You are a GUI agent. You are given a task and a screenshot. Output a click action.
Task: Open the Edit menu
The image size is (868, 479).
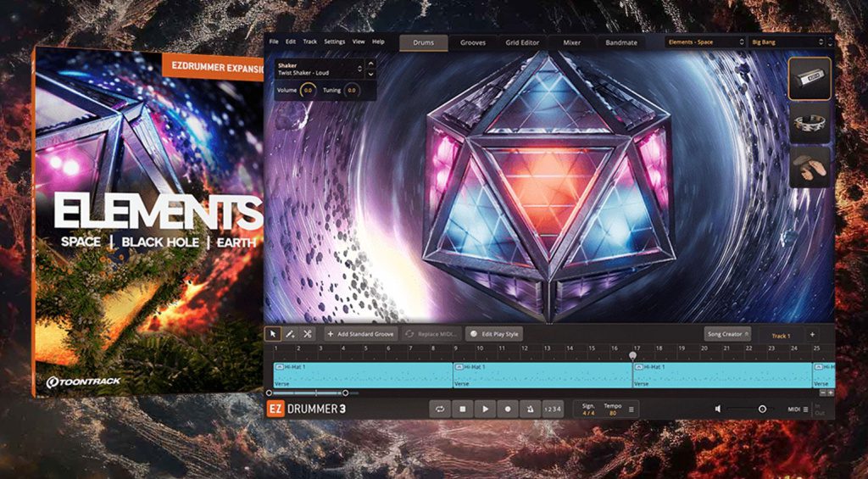291,42
